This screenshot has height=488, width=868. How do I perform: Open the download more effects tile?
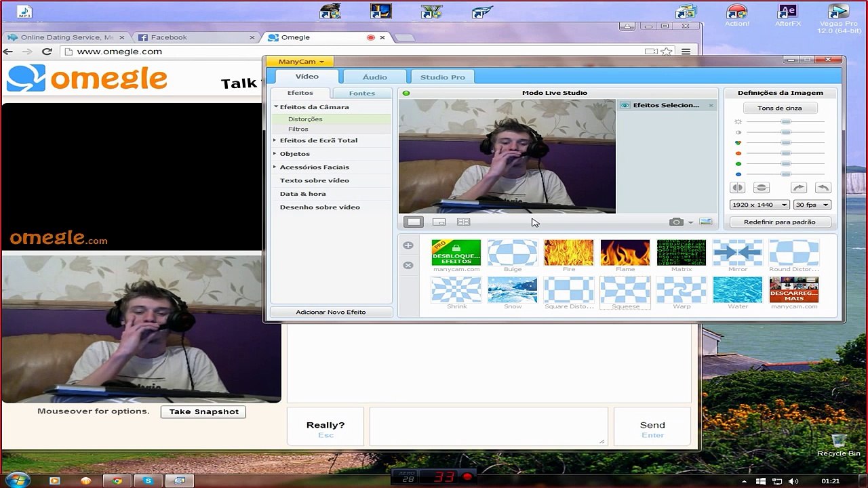click(794, 290)
